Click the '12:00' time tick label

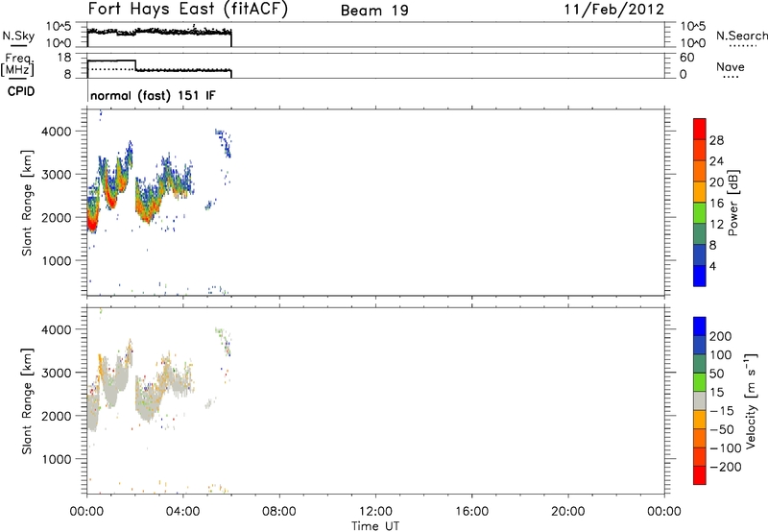(x=375, y=512)
